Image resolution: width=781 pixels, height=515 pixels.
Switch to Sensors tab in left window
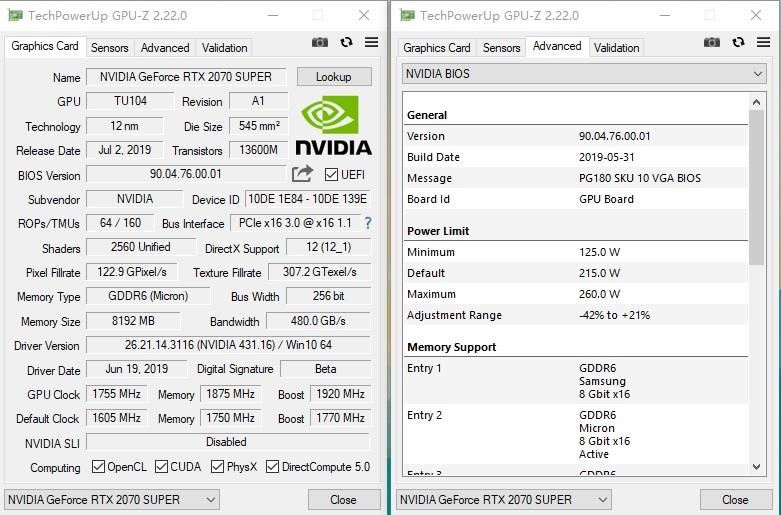110,48
